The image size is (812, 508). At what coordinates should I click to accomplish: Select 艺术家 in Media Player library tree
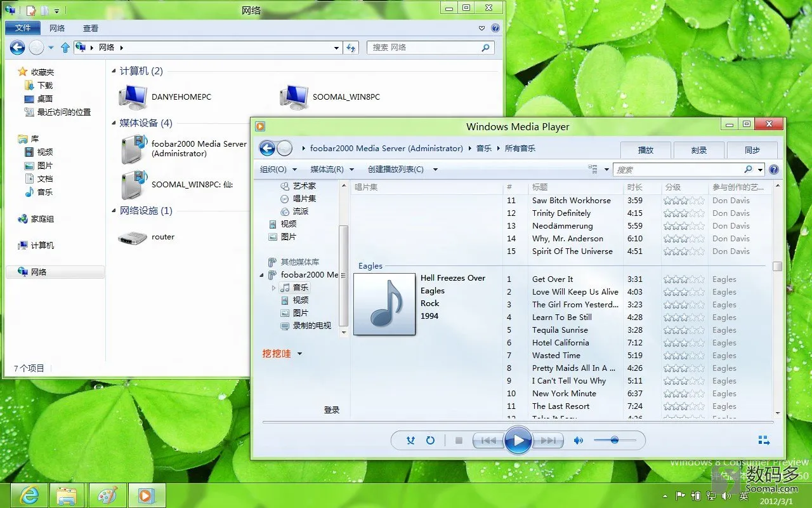(304, 186)
